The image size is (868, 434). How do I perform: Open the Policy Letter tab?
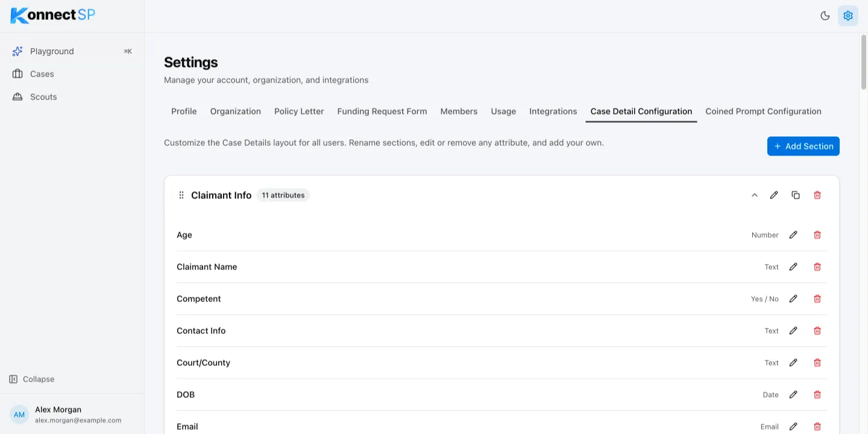click(299, 112)
